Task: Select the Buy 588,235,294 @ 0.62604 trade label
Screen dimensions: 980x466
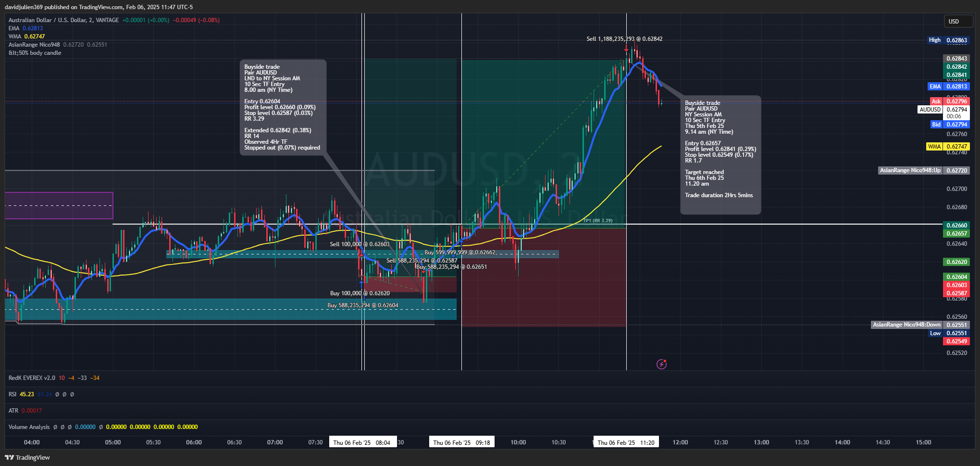Action: [362, 305]
